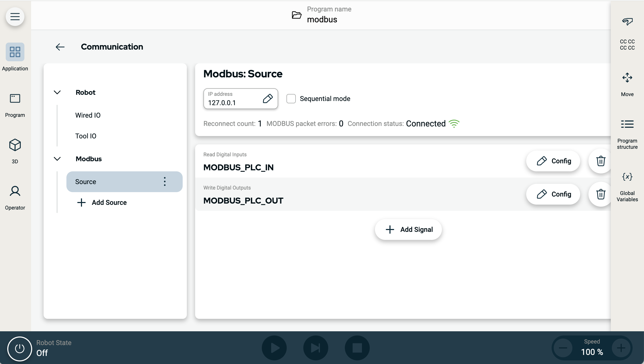The image size is (644, 364).
Task: Collapse the Modbus tree section
Action: click(57, 159)
